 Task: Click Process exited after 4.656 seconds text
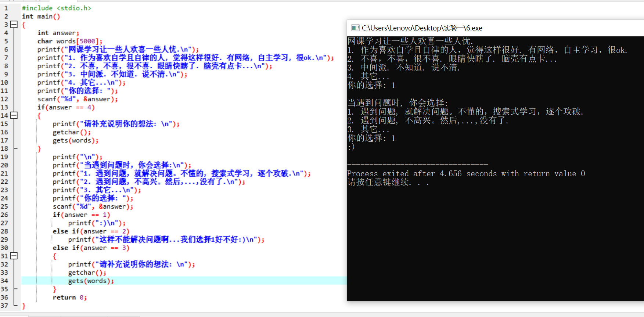tap(466, 173)
